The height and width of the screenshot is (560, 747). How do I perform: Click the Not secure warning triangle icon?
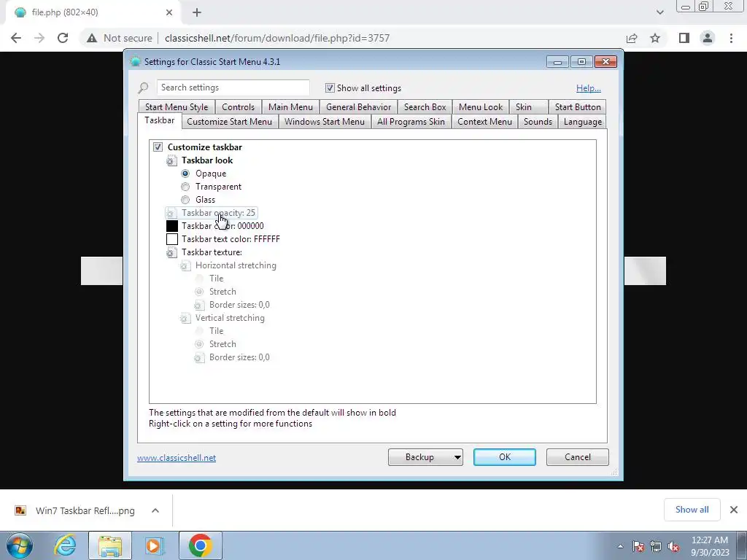click(92, 38)
